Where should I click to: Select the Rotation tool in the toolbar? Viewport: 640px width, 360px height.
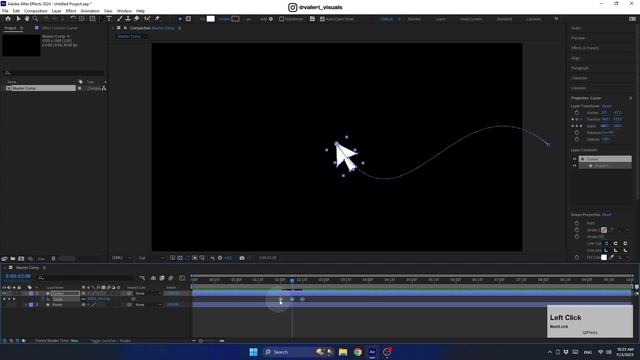pos(73,19)
